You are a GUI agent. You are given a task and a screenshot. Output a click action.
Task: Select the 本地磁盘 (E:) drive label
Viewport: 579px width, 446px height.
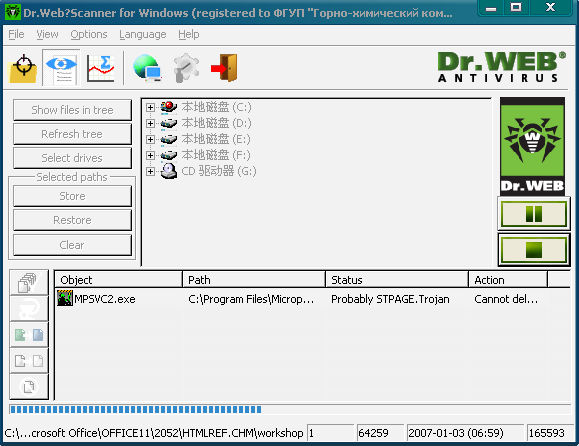pyautogui.click(x=216, y=140)
